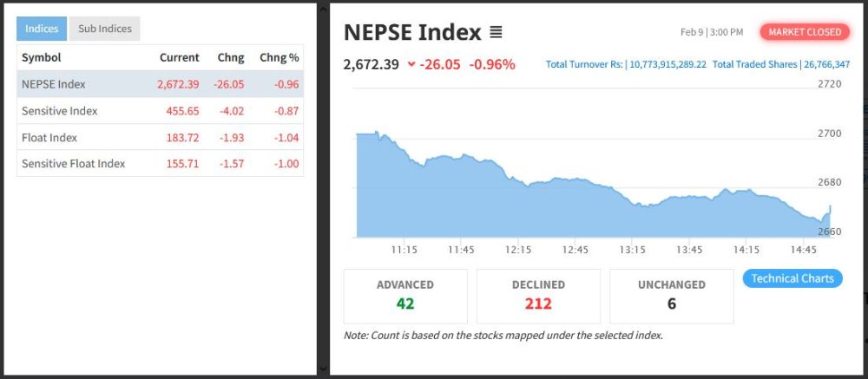Click the UNCHANGED count box
This screenshot has width=868, height=379.
point(671,296)
